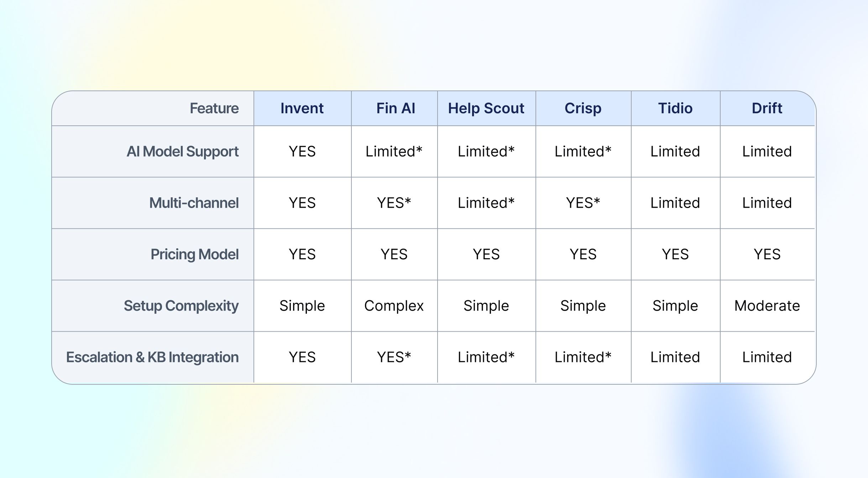Select Help Scout's Limited* Multi-channel cell

(x=486, y=203)
